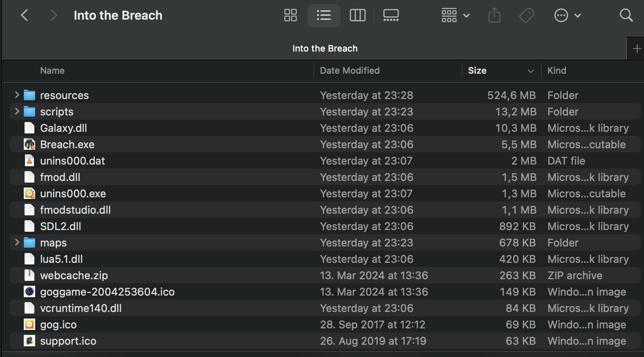Screen dimensions: 644x357
Task: Click the fmod.dll file icon
Action: (x=29, y=177)
